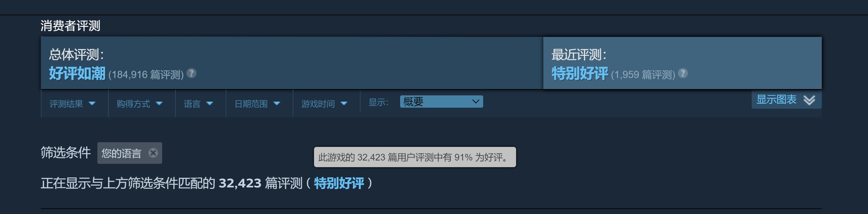The image size is (868, 214).
Task: Click the 评测结果 filter label
Action: click(66, 104)
